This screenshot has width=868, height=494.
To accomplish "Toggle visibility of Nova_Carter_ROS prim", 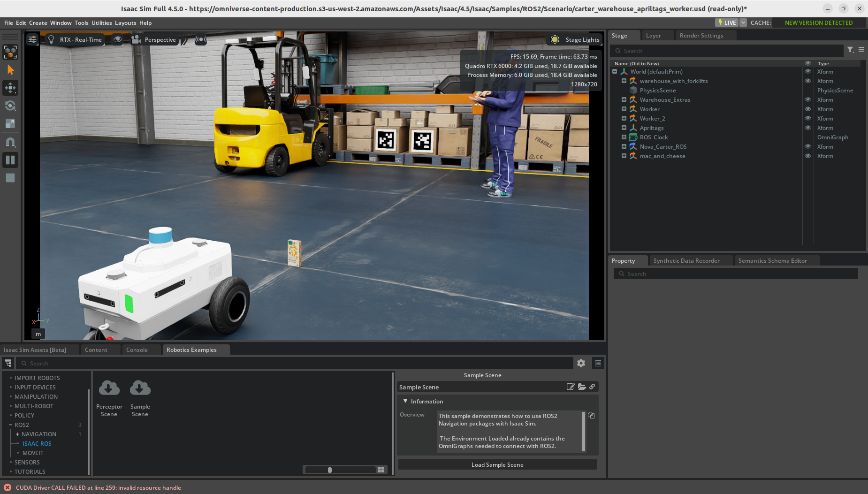I will point(808,147).
